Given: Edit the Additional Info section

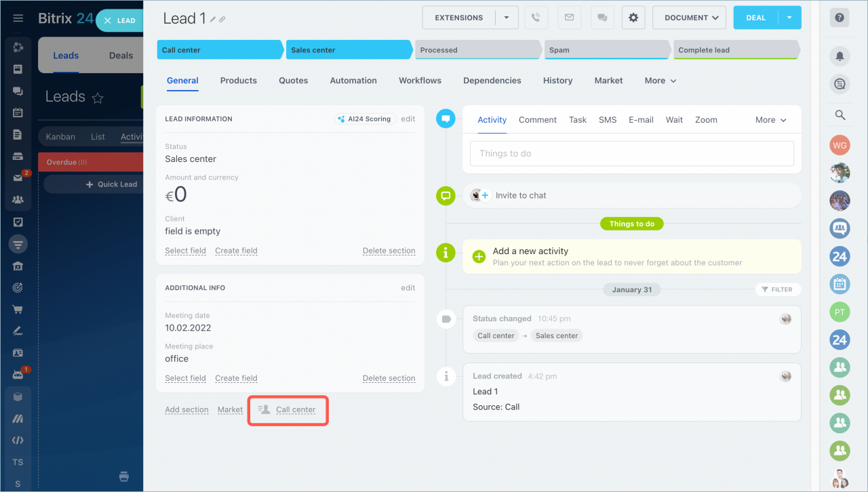Looking at the screenshot, I should click(408, 288).
